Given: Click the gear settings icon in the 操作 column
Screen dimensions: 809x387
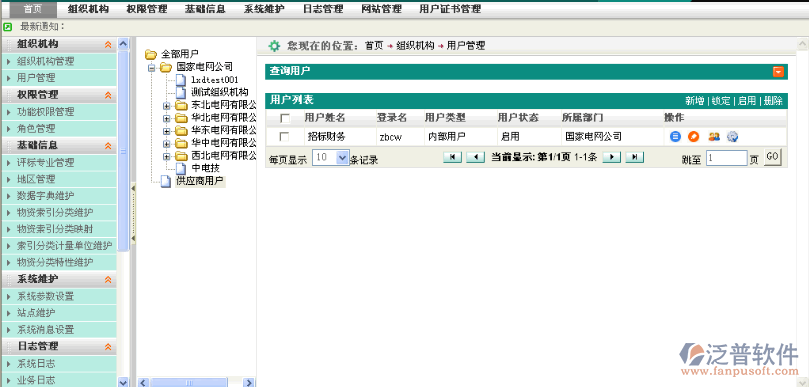Looking at the screenshot, I should [x=733, y=137].
